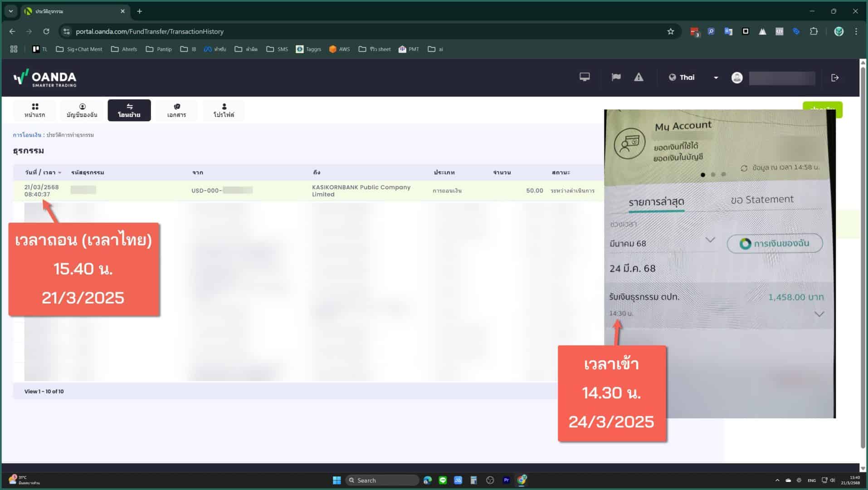868x490 pixels.
Task: Open the black square extension icon
Action: click(x=745, y=31)
